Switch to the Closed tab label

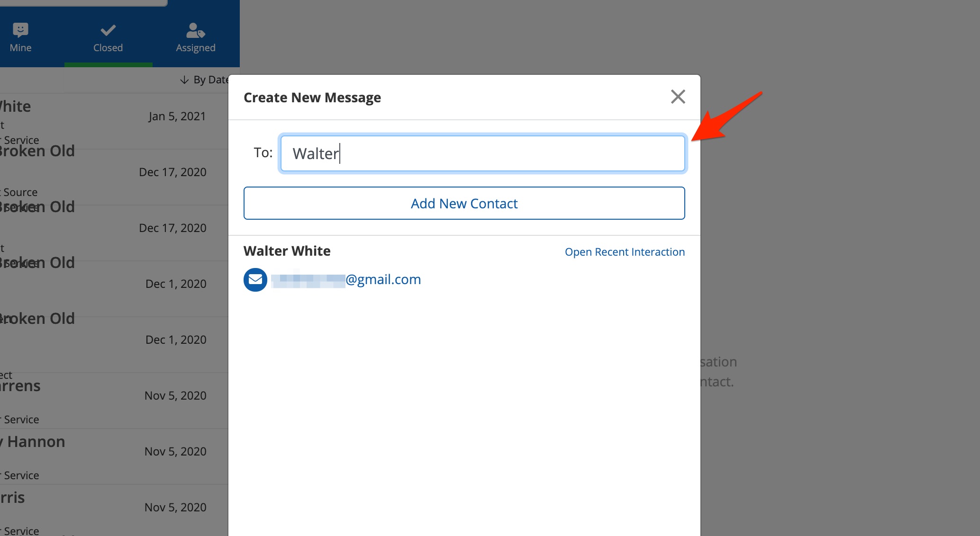tap(108, 48)
